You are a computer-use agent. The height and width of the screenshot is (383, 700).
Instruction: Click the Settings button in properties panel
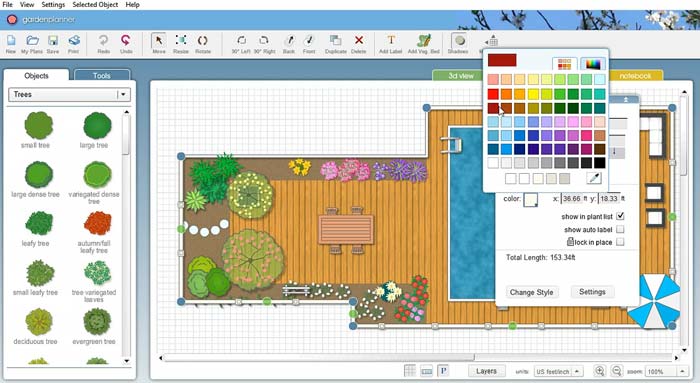[592, 291]
